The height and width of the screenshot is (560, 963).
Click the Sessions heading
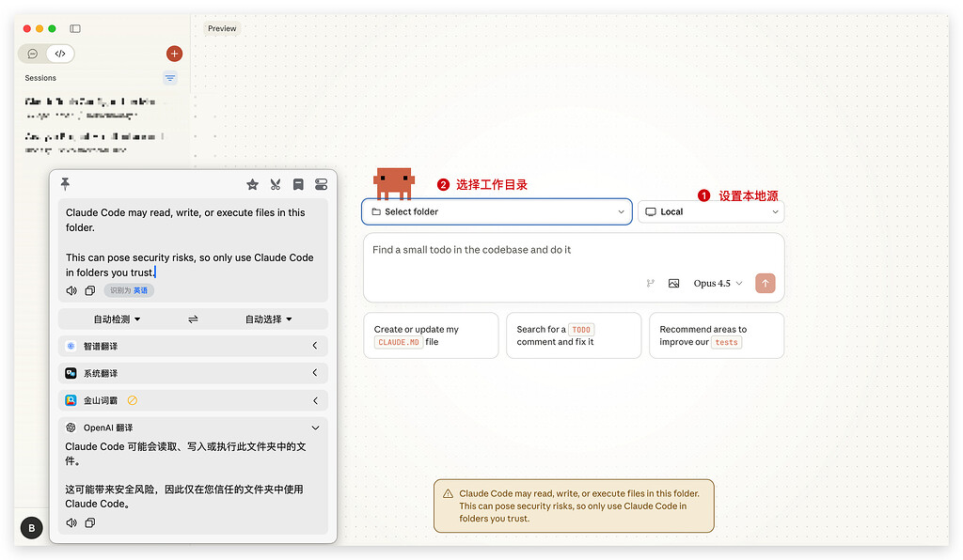[x=40, y=78]
